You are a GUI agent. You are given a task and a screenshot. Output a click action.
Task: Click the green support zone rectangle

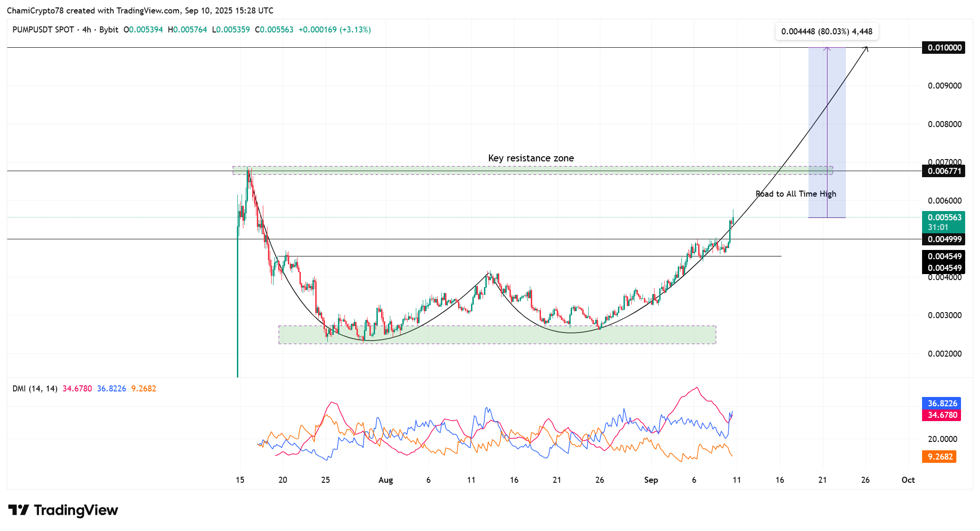pos(497,335)
